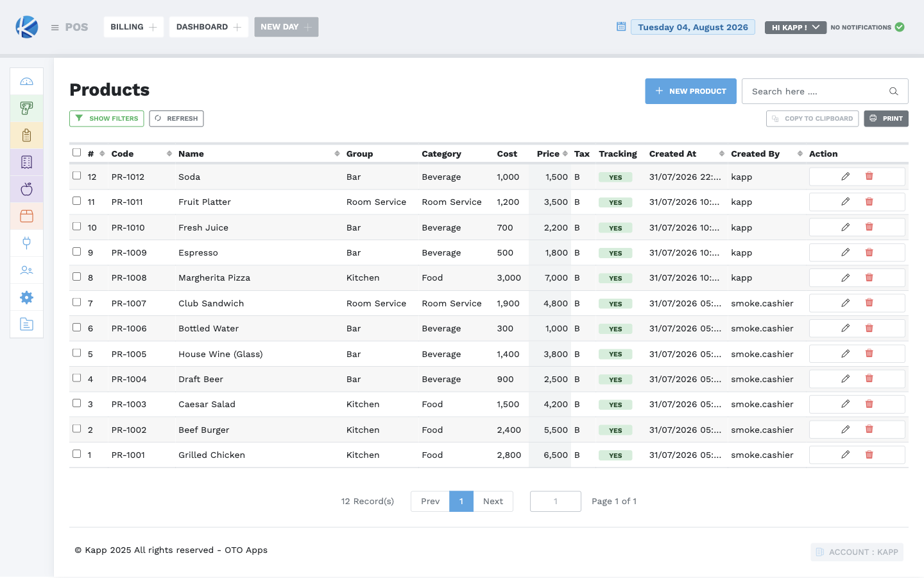Open the receipt list sidebar icon
This screenshot has width=924, height=578.
pos(26,162)
